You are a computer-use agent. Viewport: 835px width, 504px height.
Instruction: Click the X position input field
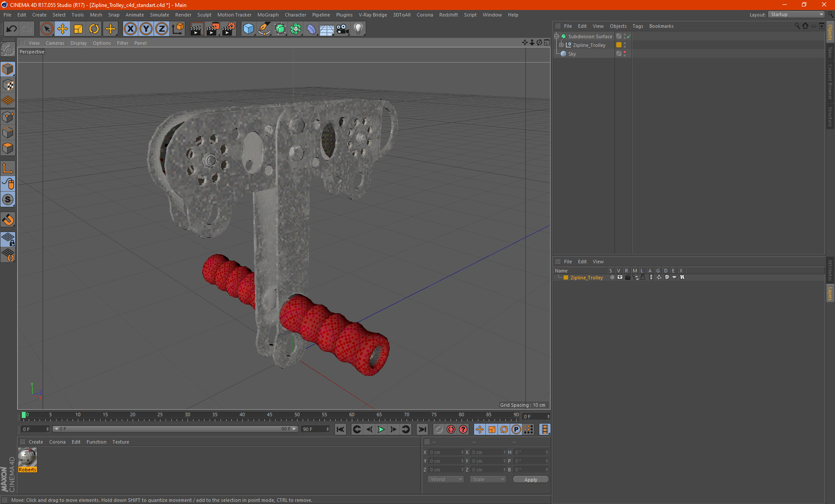coord(446,452)
